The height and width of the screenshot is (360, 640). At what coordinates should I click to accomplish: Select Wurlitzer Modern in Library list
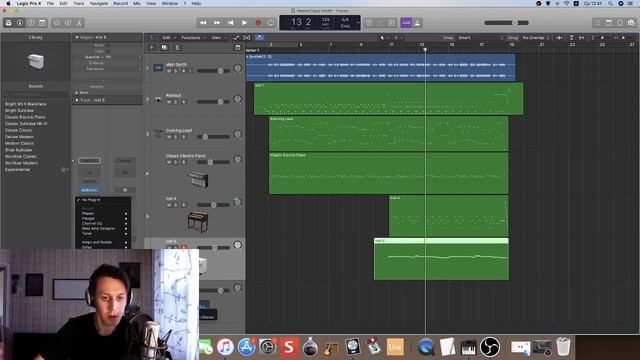click(21, 163)
